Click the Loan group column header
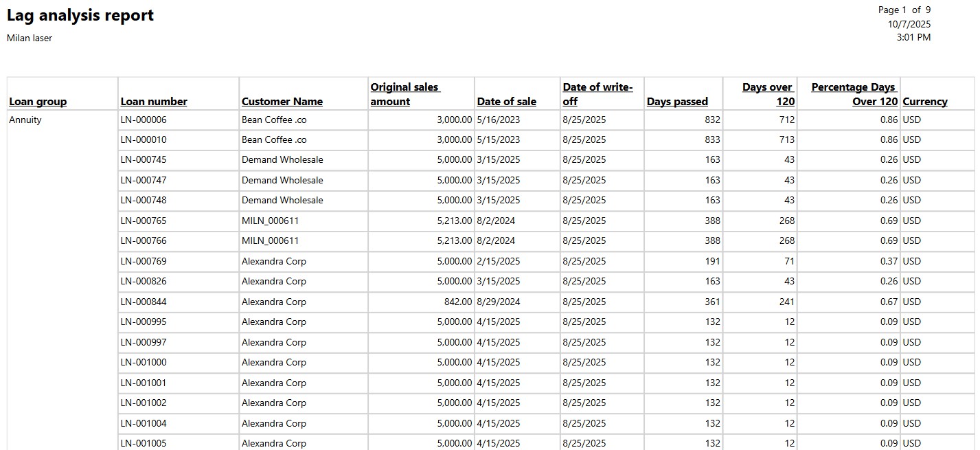This screenshot has height=450, width=980. coord(38,102)
